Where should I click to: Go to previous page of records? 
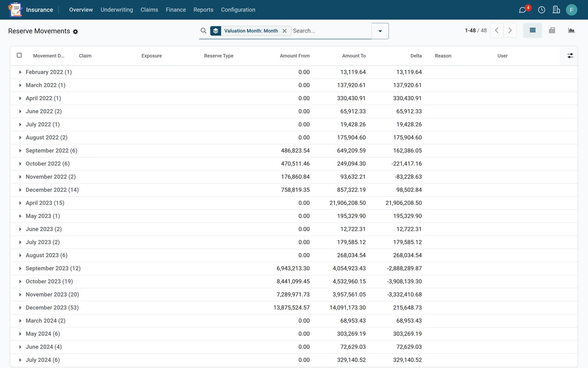[497, 30]
